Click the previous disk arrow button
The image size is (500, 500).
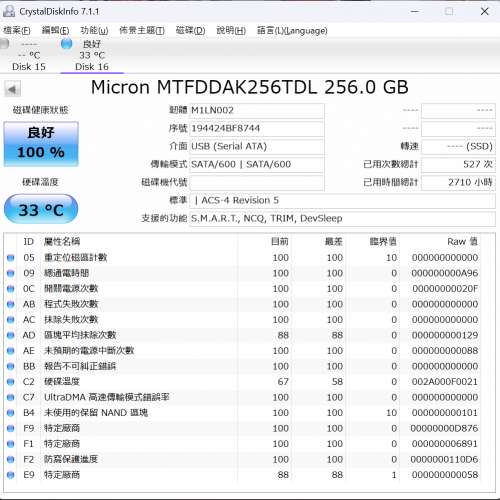pyautogui.click(x=12, y=89)
